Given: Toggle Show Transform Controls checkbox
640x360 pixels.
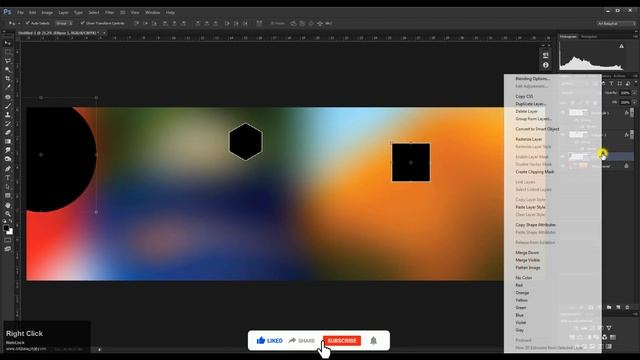Looking at the screenshot, I should 82,23.
